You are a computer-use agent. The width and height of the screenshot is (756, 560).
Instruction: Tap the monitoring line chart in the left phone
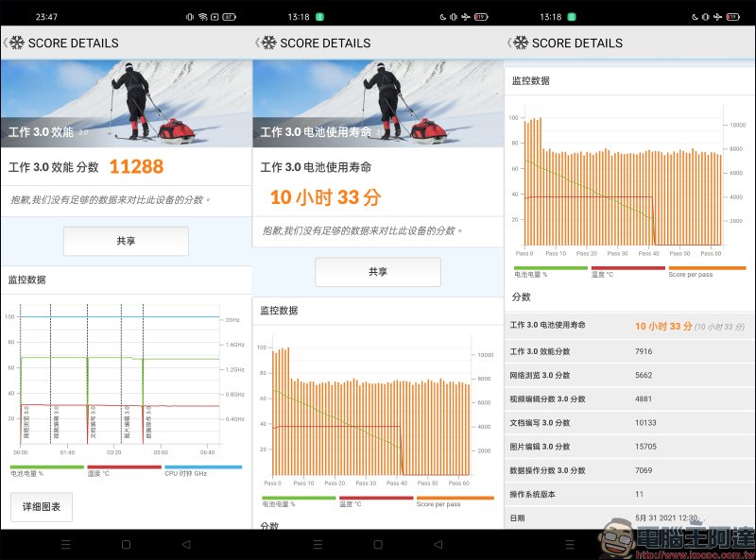tap(127, 379)
